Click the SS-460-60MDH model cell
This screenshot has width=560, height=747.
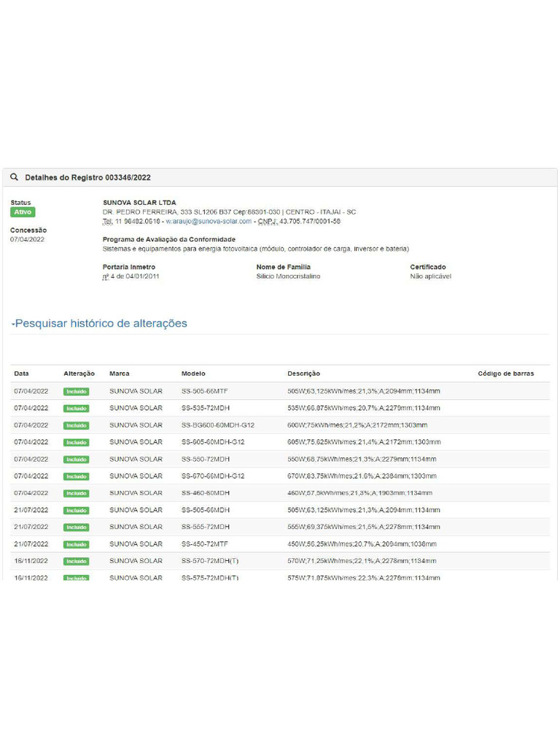pos(205,493)
